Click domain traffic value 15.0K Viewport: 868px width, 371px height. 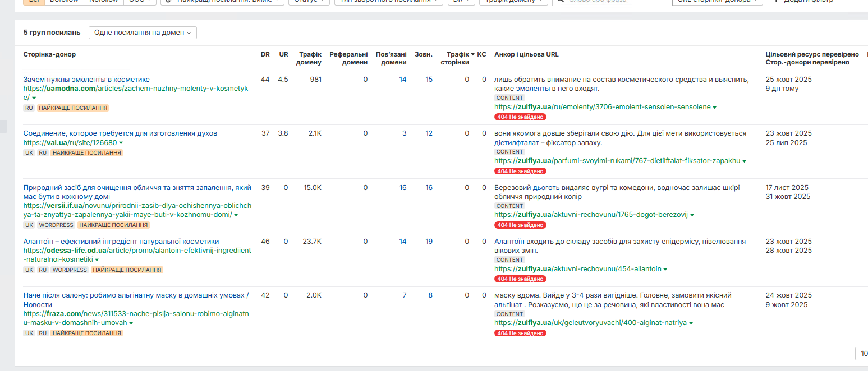(x=311, y=188)
